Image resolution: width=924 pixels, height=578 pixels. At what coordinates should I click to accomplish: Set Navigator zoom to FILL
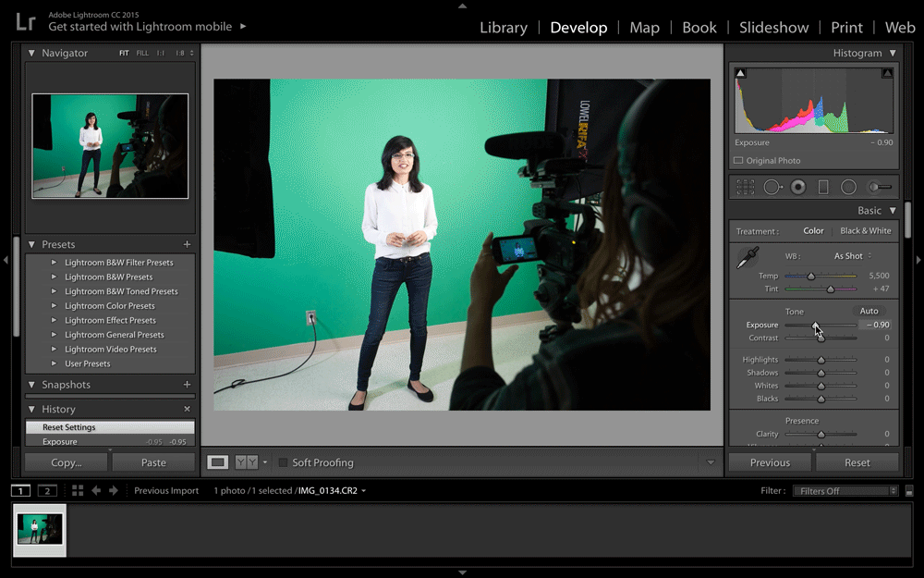[x=142, y=53]
